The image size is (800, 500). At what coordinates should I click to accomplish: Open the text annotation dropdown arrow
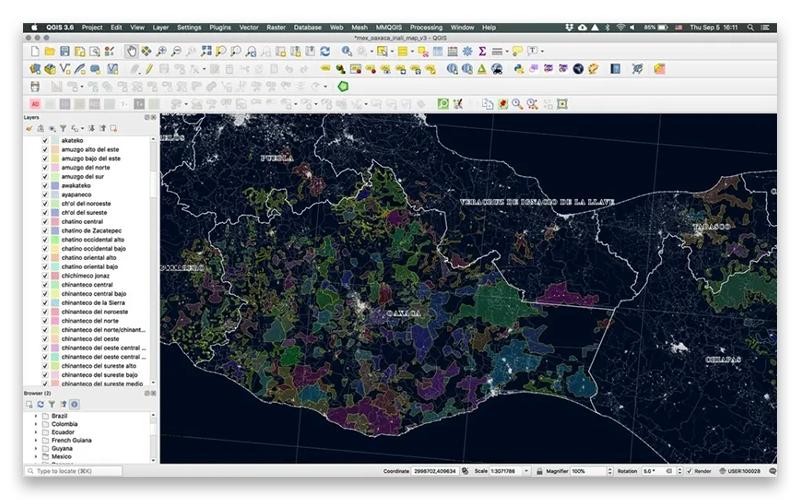(542, 51)
